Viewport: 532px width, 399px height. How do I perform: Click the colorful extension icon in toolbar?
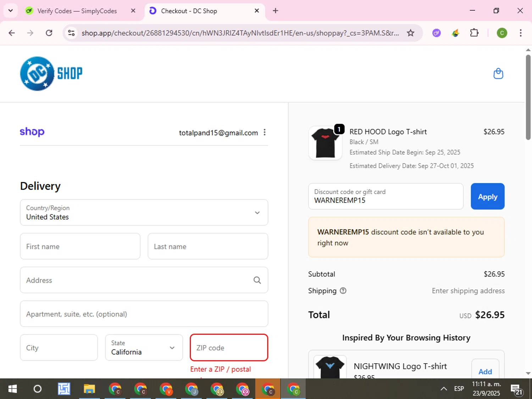[455, 33]
